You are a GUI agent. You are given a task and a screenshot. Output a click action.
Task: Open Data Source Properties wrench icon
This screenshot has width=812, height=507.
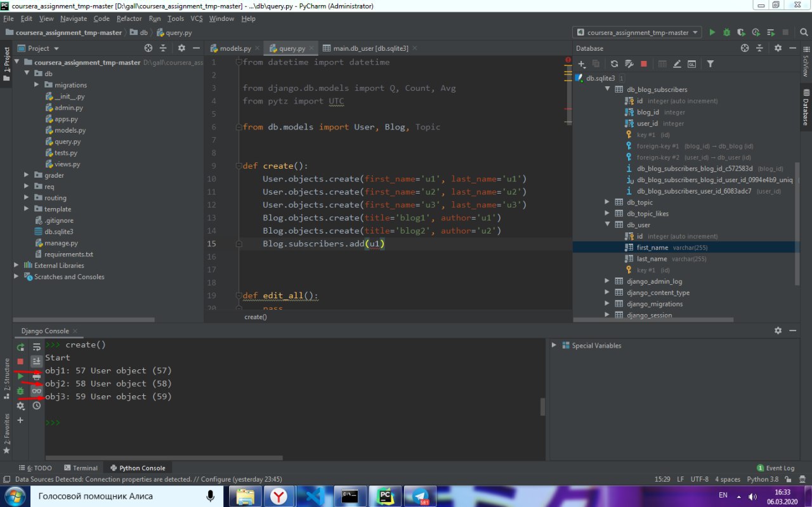[629, 63]
